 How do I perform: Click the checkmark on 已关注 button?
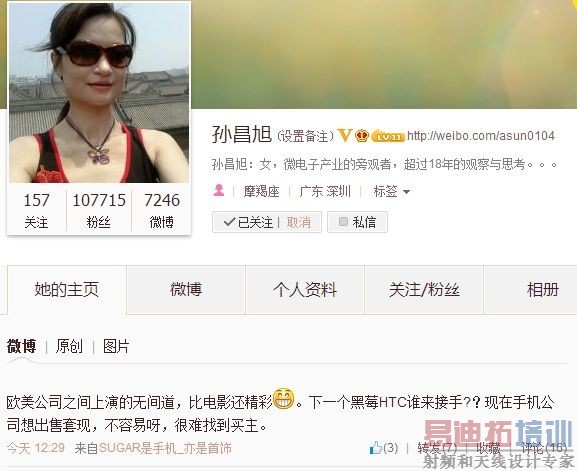[x=229, y=222]
